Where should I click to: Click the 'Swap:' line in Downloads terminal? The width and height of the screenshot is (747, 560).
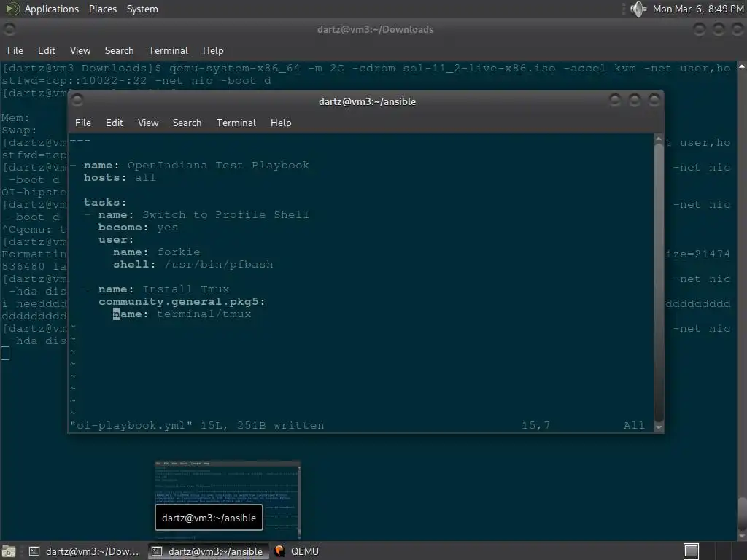point(19,130)
